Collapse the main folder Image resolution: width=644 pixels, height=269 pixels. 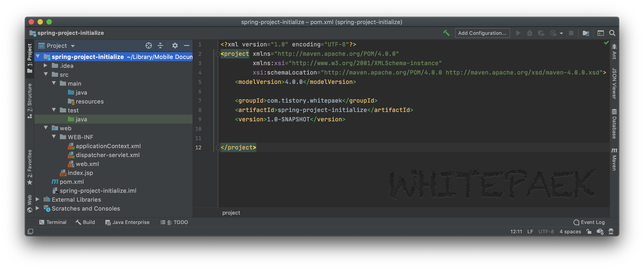[x=54, y=83]
